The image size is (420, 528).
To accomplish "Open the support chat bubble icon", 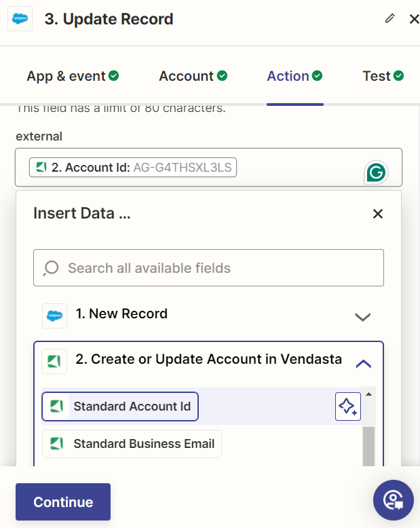I will [x=393, y=500].
